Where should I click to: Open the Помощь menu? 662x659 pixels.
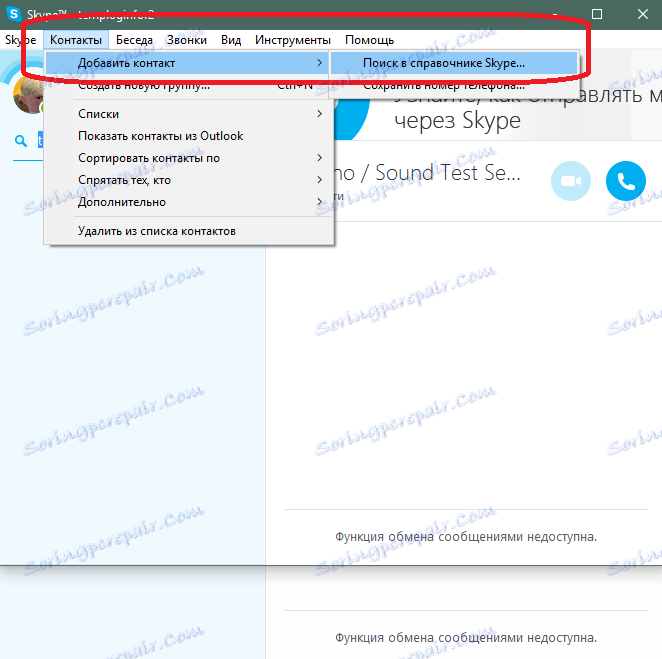pos(369,40)
